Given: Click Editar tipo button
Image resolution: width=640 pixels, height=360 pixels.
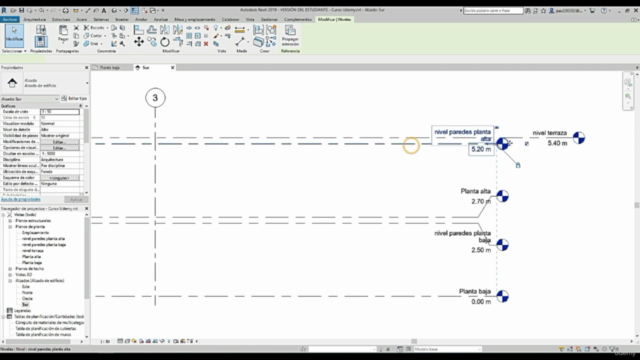Looking at the screenshot, I should 74,99.
